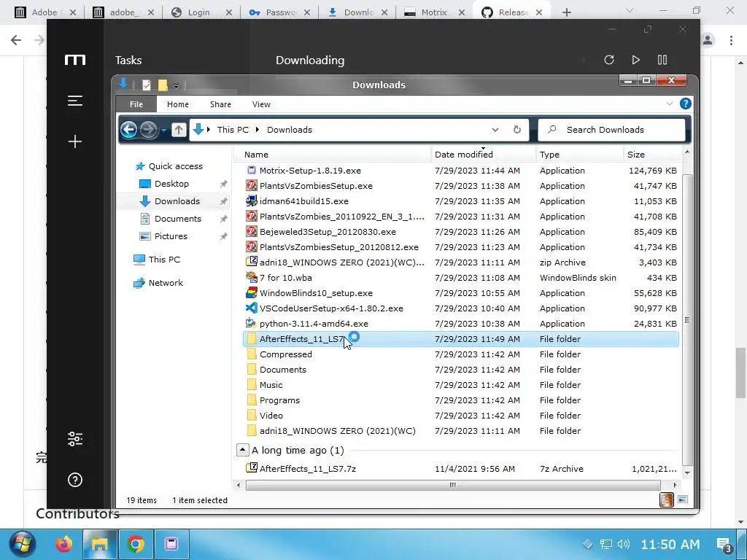The width and height of the screenshot is (747, 560).
Task: Click the Motrix logo icon
Action: click(x=75, y=60)
